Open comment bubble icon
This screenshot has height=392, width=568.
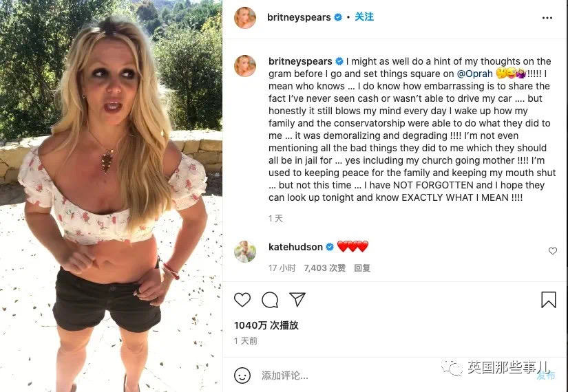coord(270,300)
